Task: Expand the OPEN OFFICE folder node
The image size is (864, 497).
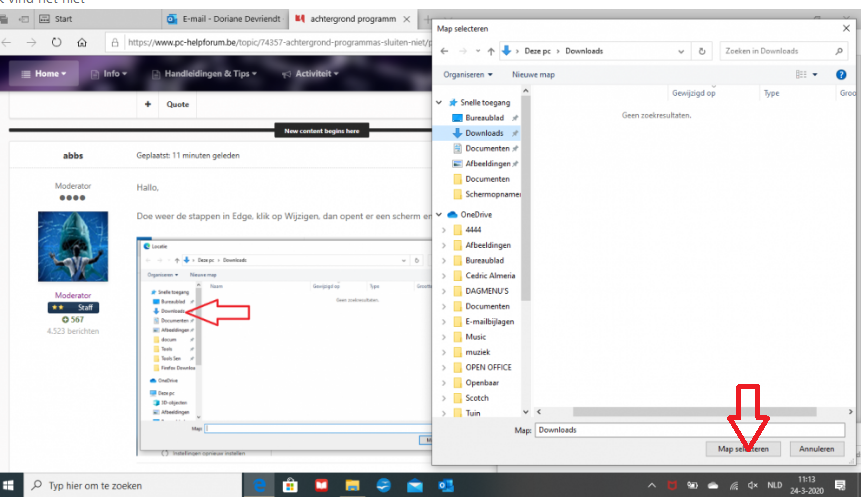Action: (444, 367)
